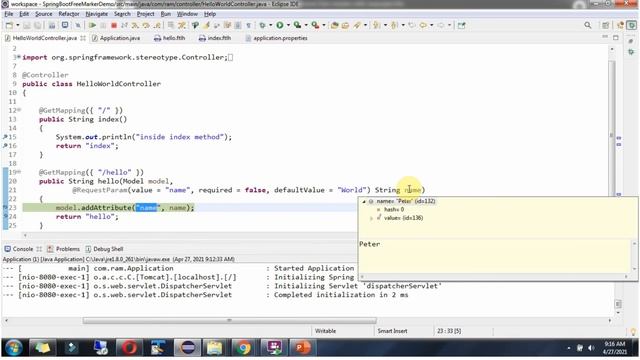
Task: Open the Source menu
Action: pyautogui.click(x=44, y=14)
